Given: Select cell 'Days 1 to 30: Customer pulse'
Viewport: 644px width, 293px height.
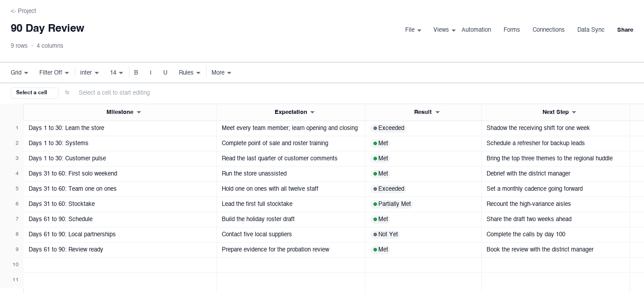Looking at the screenshot, I should coord(120,159).
